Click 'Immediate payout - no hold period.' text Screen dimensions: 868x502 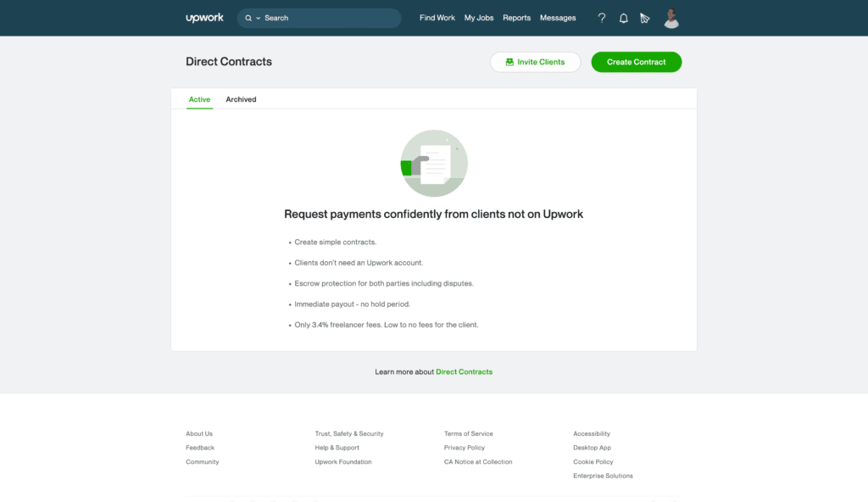tap(352, 304)
